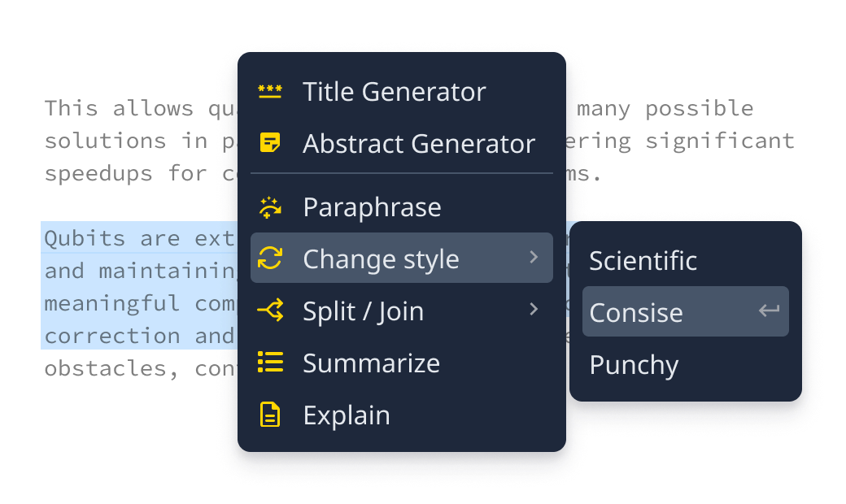Screen dimensions: 846x504
Task: Click the Explain document icon
Action: [270, 415]
